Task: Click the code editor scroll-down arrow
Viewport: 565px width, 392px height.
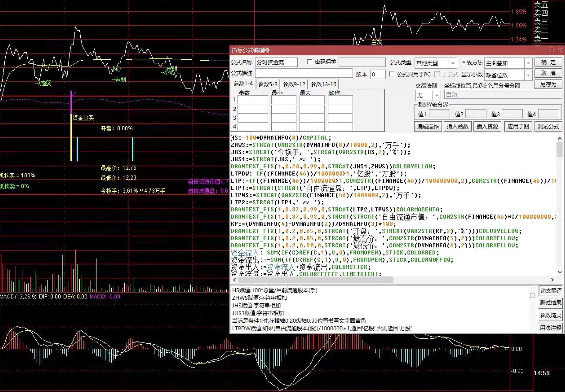Action: pos(560,272)
